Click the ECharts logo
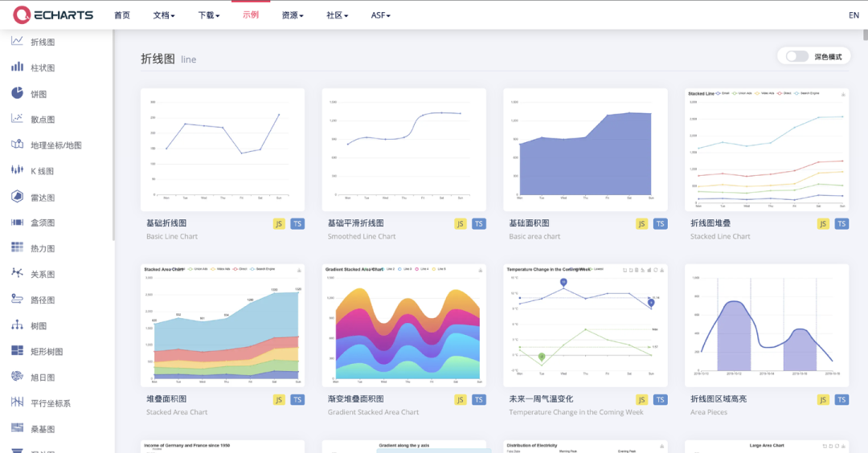 [53, 15]
